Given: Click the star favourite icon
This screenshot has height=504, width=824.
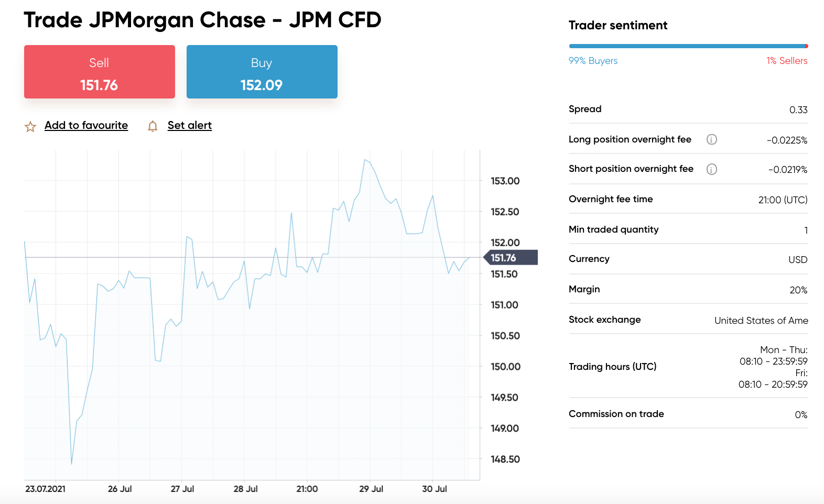Looking at the screenshot, I should [30, 126].
